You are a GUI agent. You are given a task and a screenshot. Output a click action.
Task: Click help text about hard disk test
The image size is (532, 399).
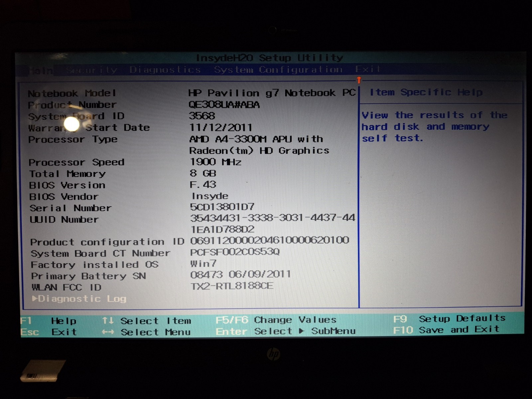point(434,127)
